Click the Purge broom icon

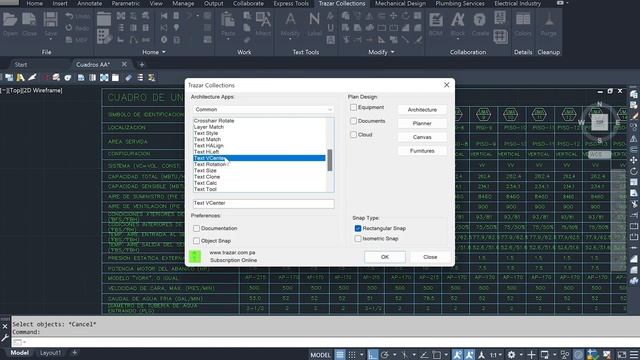tap(549, 20)
